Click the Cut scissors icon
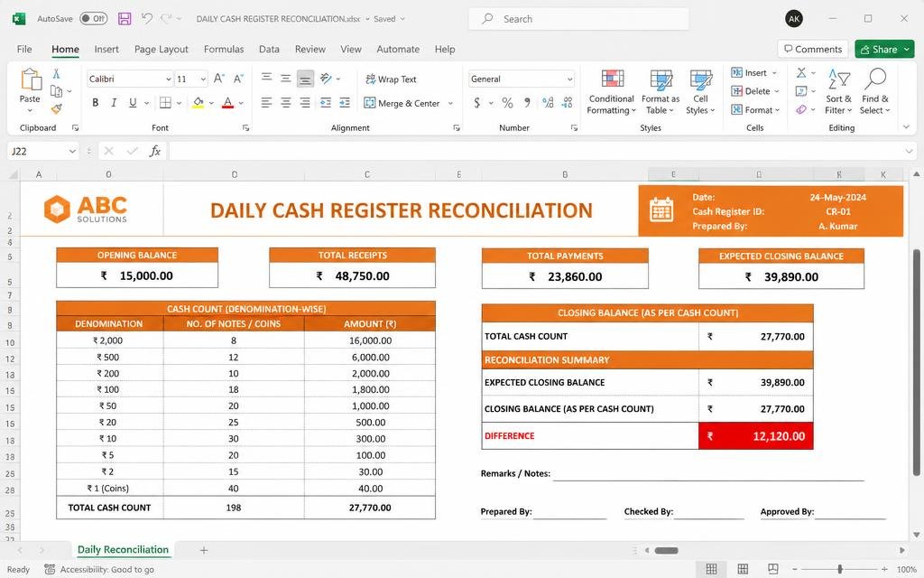924x578 pixels. pyautogui.click(x=57, y=73)
